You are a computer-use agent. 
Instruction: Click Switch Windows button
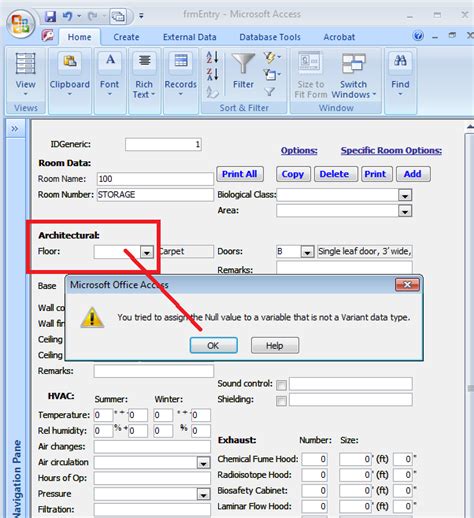tap(353, 76)
